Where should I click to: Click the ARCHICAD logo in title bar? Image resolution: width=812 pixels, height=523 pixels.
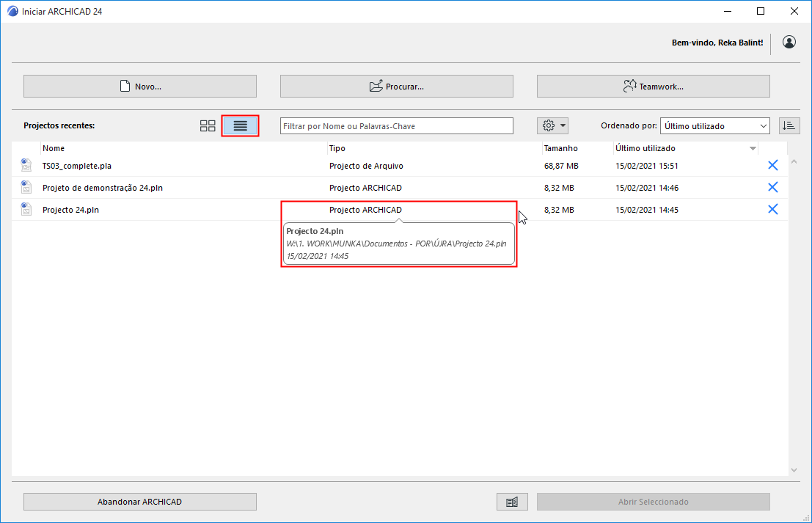(x=12, y=12)
